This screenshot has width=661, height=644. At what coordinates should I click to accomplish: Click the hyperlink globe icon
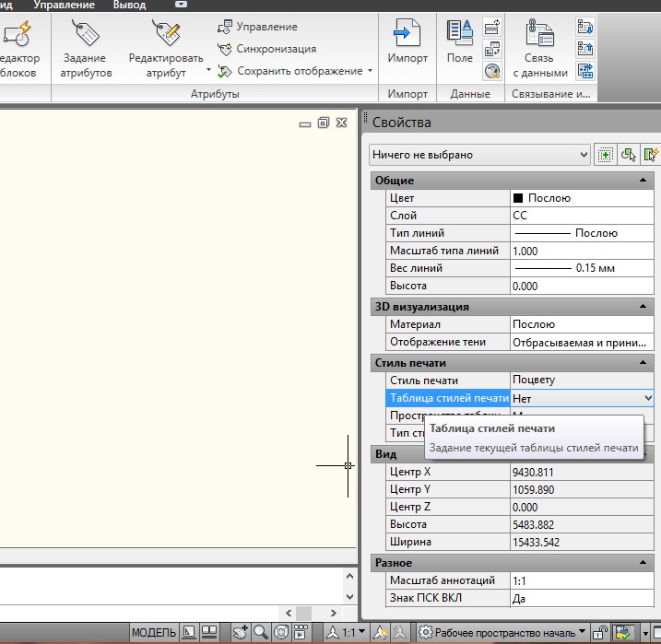point(492,71)
